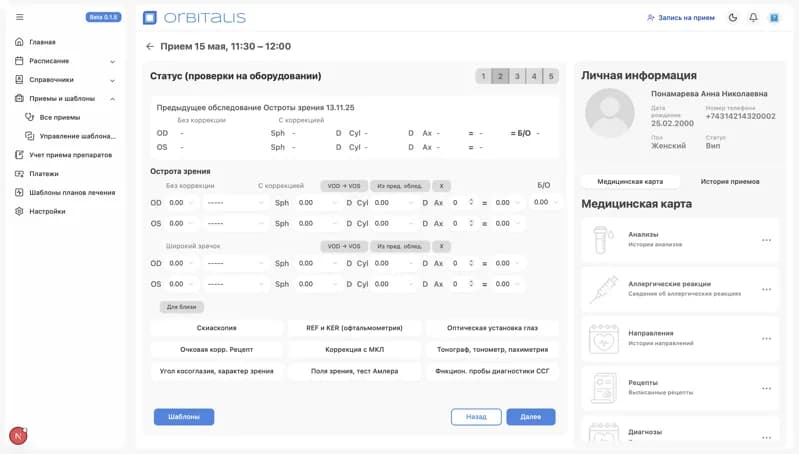Go to step 1 of the status
This screenshot has height=454, width=799.
(483, 76)
